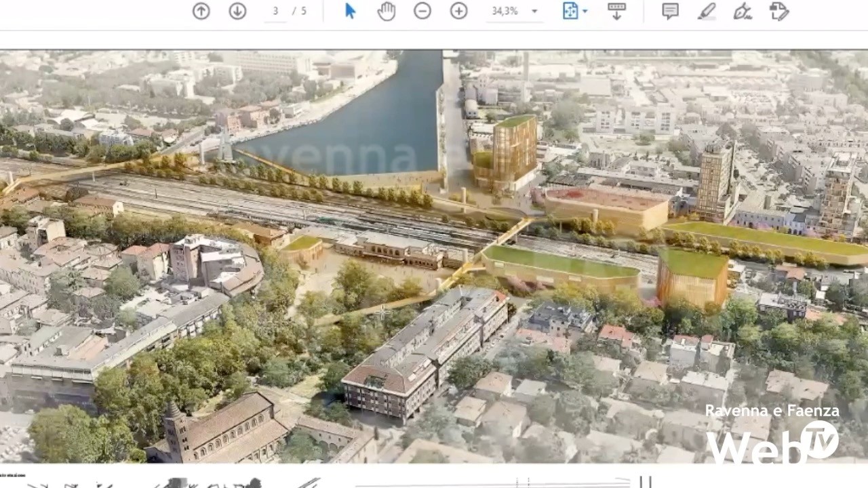Click the 34,3% zoom level field

505,11
